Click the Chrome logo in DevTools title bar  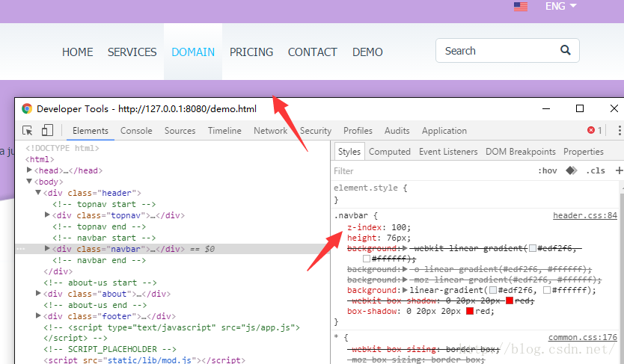pyautogui.click(x=27, y=108)
